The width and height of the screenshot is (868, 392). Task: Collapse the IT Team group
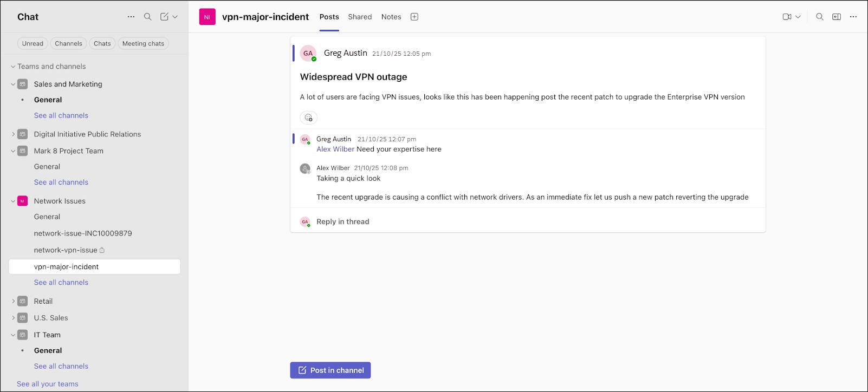point(13,335)
